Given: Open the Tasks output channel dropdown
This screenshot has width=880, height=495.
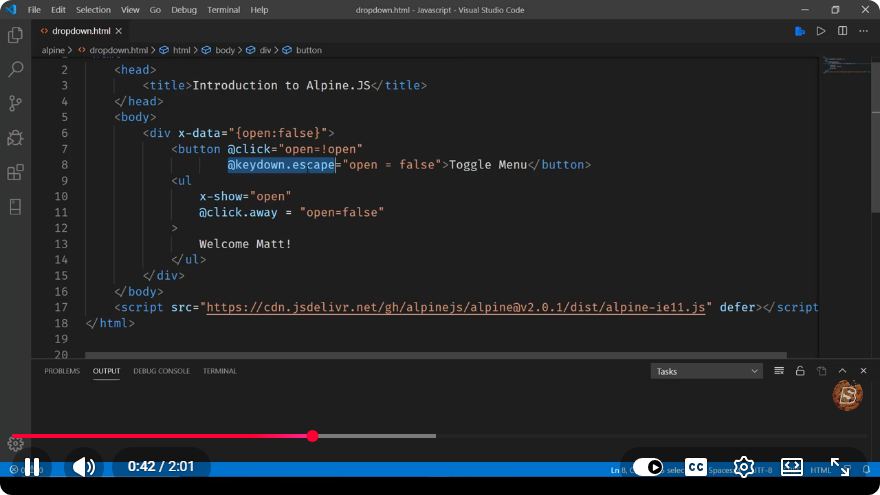Looking at the screenshot, I should (x=707, y=371).
